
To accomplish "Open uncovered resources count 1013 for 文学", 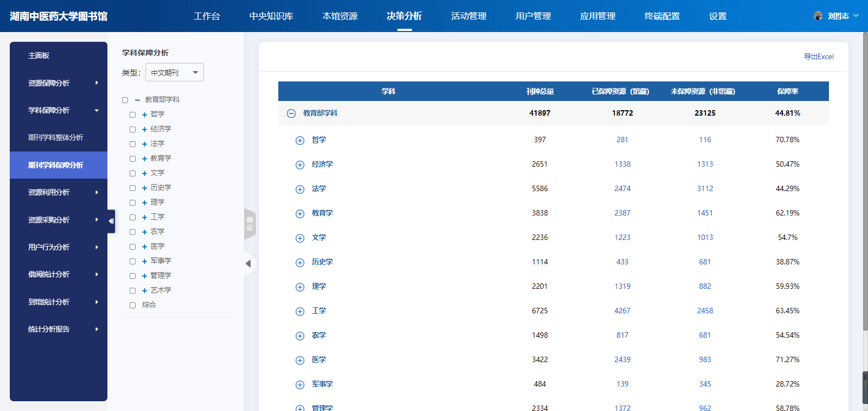I will [705, 237].
